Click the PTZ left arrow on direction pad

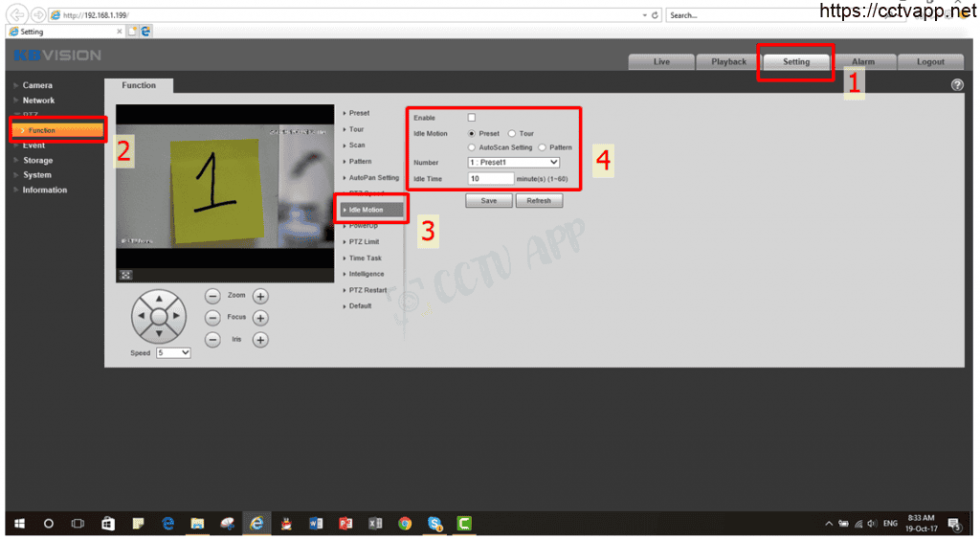(142, 316)
